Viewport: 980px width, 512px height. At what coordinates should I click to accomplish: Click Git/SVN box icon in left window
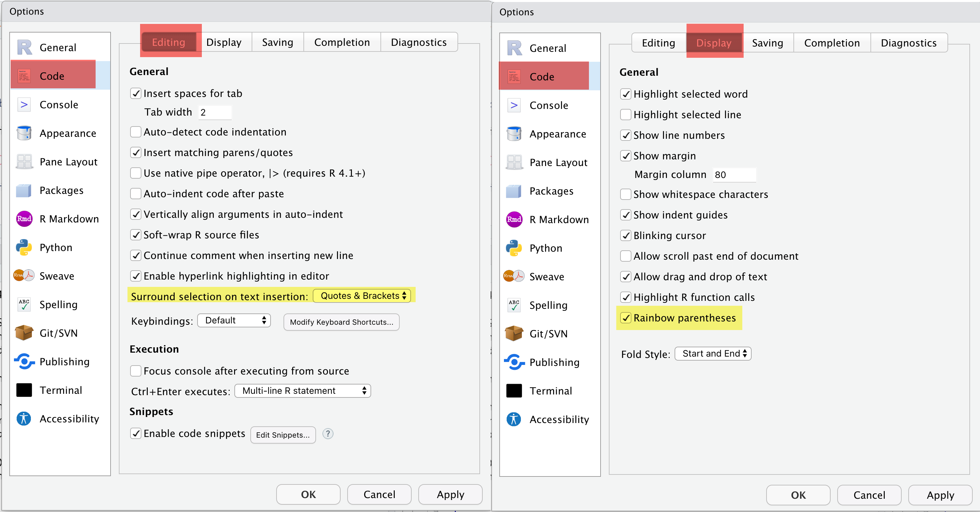(x=24, y=333)
